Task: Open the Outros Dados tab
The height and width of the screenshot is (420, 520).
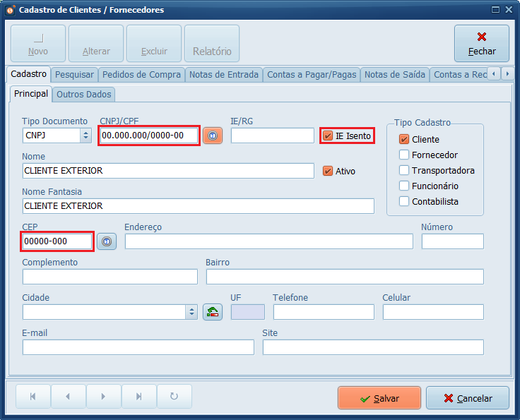Action: (x=83, y=94)
